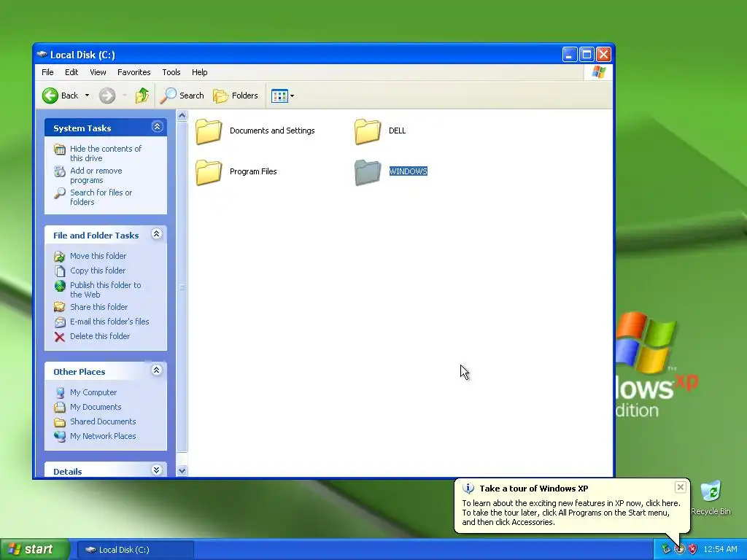Click the WINDOWS folder name label
Screen dimensions: 747x560
[409, 171]
